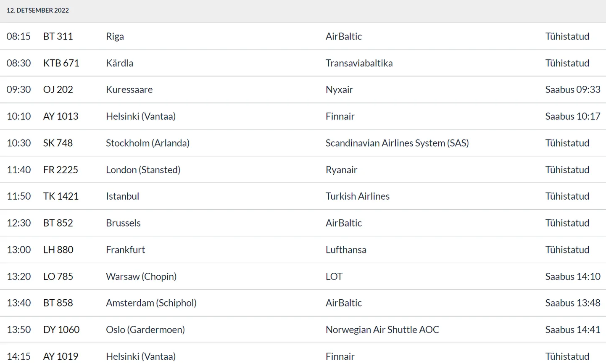Click the Kärdla destination

120,63
